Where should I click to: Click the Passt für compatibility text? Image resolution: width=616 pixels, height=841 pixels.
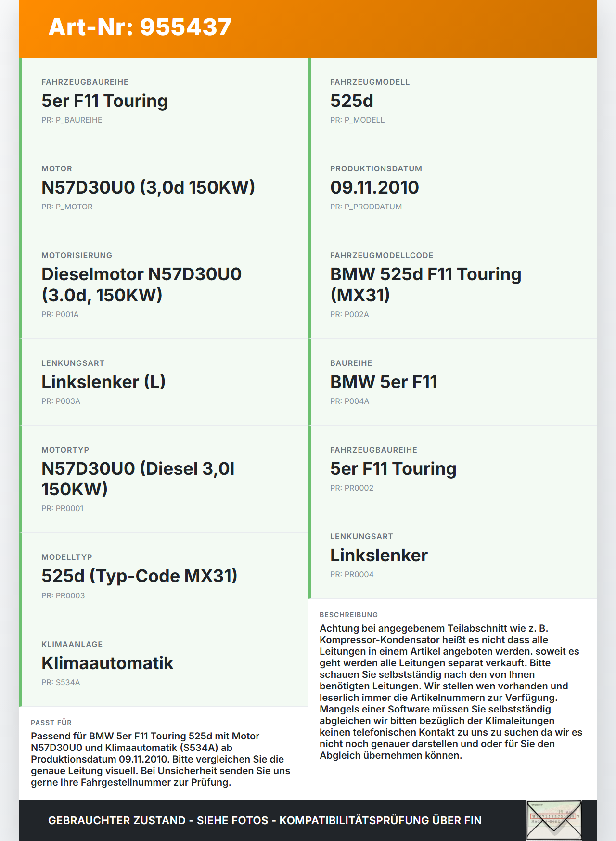click(160, 759)
